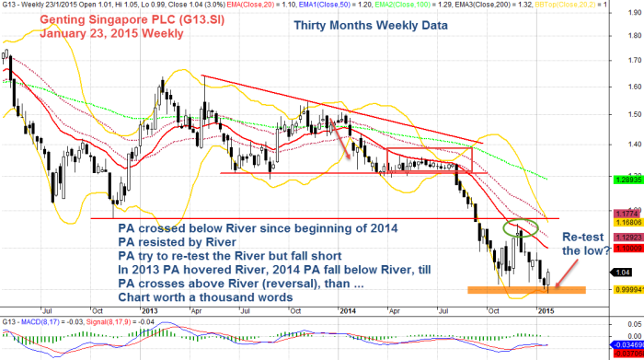The height and width of the screenshot is (360, 644).
Task: Click the 1.50 price axis label
Action: pos(635,114)
